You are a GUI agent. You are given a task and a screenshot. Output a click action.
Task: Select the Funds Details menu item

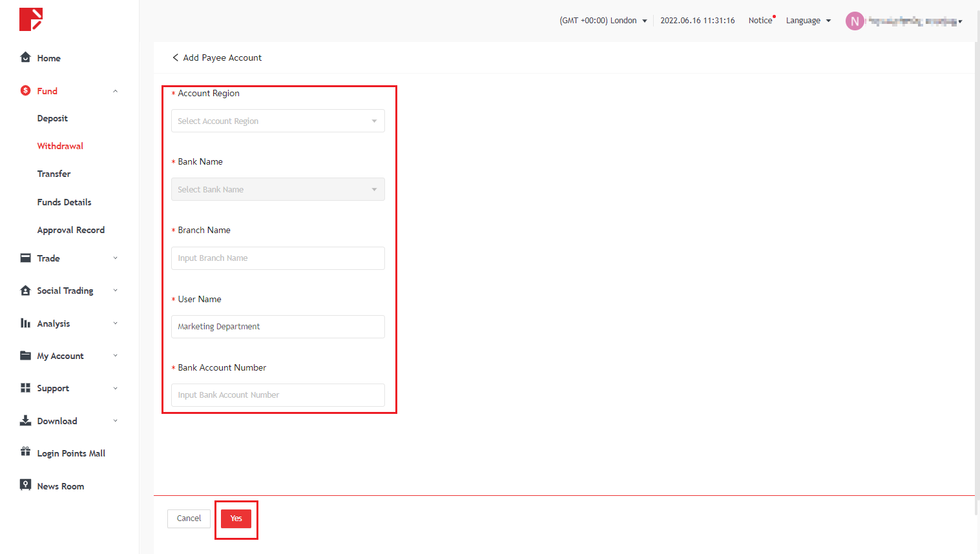64,202
